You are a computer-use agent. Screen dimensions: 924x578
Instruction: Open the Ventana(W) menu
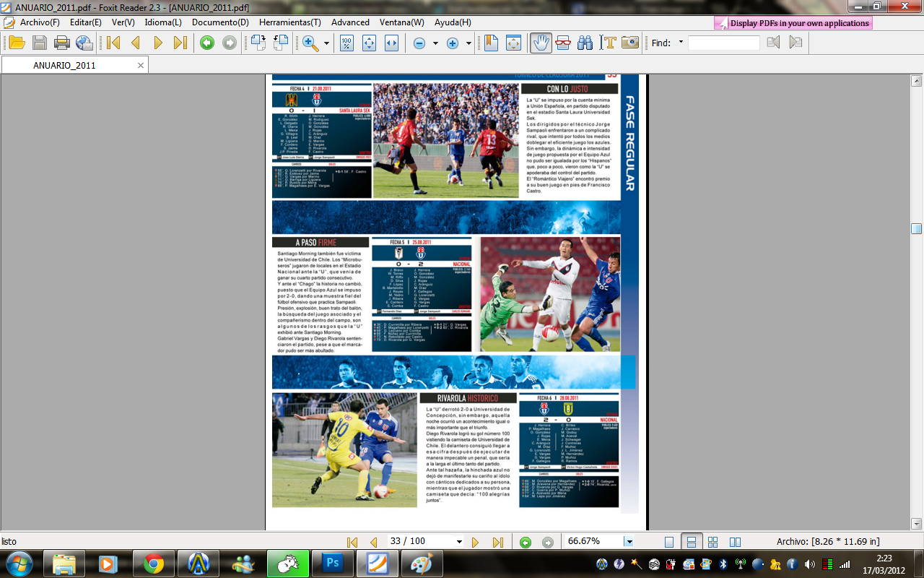tap(402, 22)
